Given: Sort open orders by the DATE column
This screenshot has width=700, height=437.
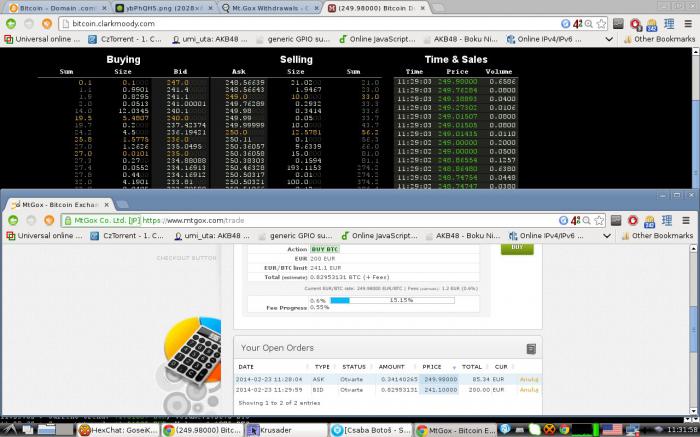Looking at the screenshot, I should [246, 367].
